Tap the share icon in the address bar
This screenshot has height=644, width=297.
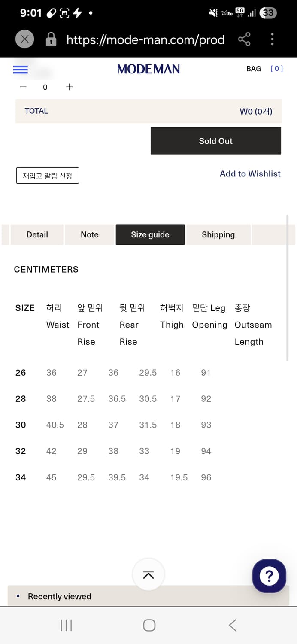click(244, 39)
